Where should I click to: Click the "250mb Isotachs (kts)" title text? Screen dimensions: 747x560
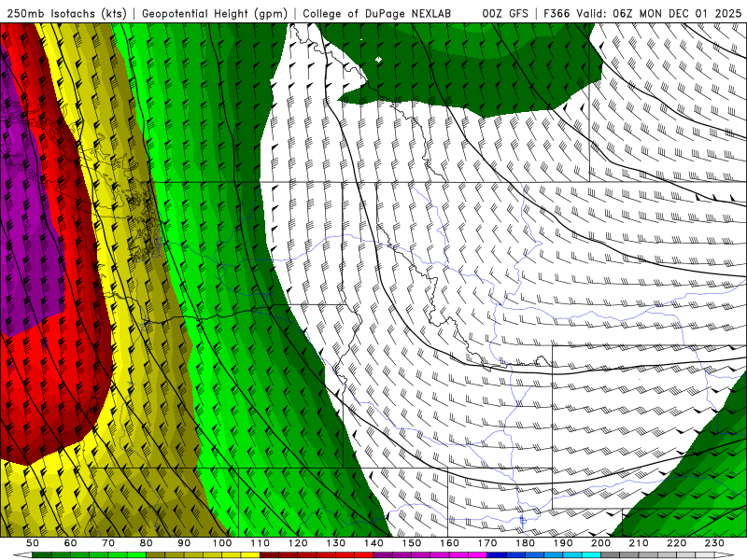coord(66,14)
